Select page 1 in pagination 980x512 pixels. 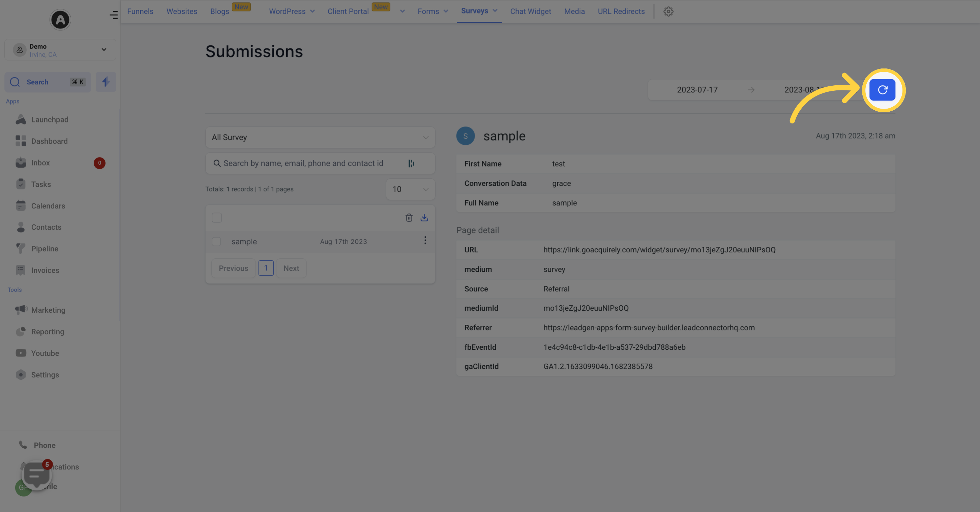click(x=266, y=268)
